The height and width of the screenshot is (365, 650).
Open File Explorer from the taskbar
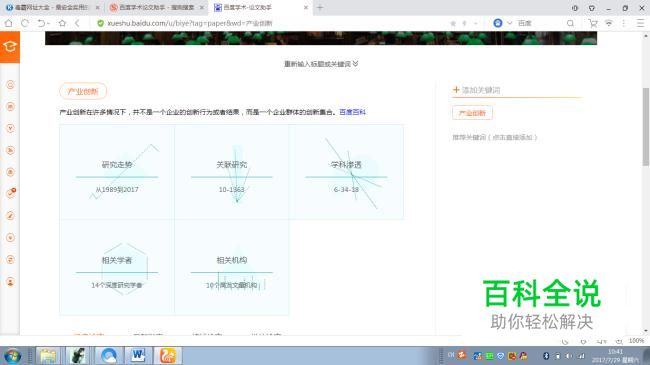(48, 356)
